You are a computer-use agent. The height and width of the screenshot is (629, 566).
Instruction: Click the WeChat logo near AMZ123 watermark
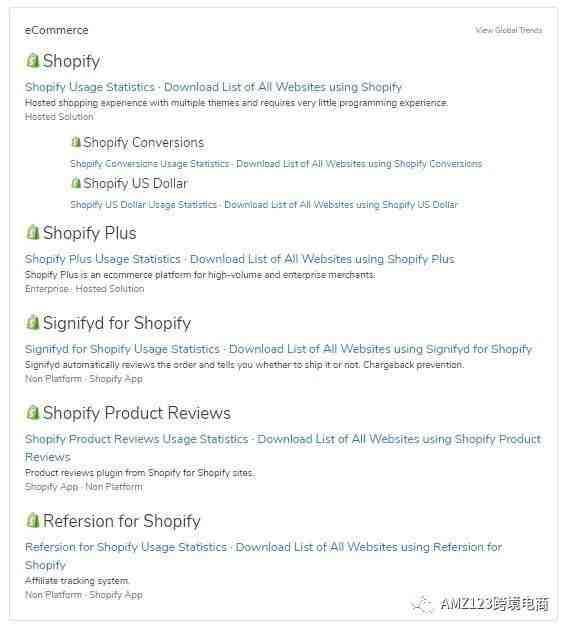click(422, 604)
